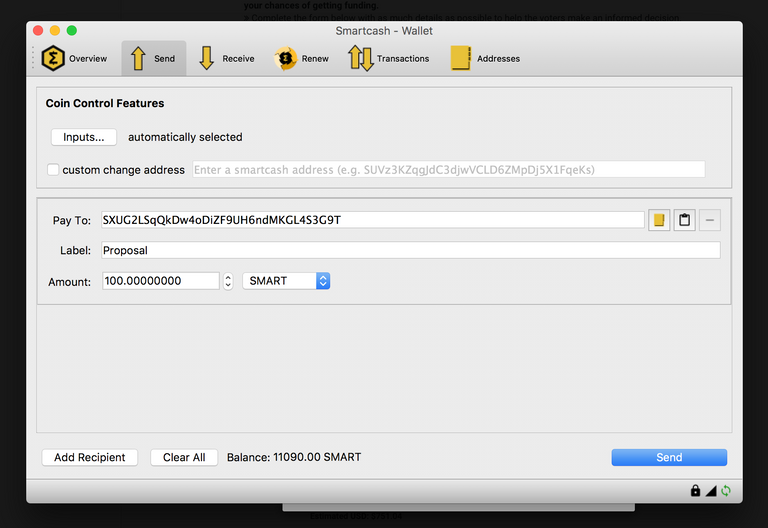Close the wallet window with red button
The image size is (768, 528).
[x=38, y=30]
